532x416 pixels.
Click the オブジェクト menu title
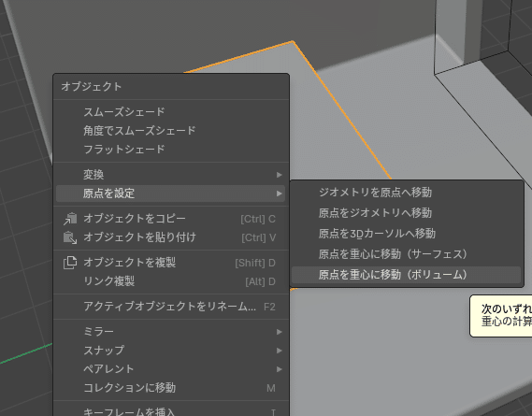click(92, 87)
